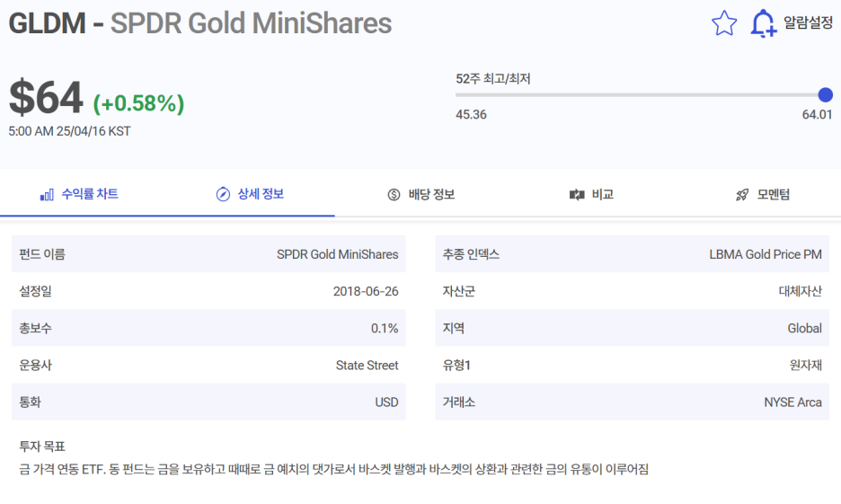Click the GLDM - SPDR Gold MiniShares heading

pos(200,23)
